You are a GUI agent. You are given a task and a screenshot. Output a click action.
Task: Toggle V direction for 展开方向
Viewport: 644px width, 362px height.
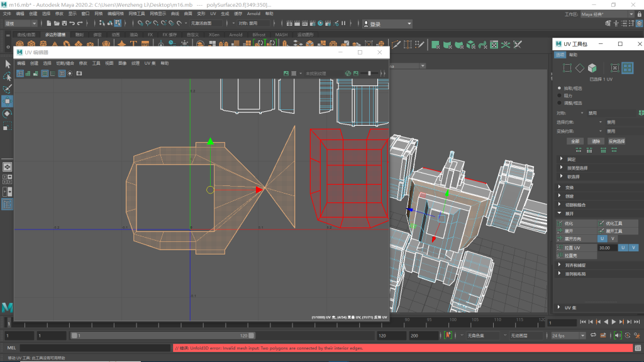coord(613,239)
